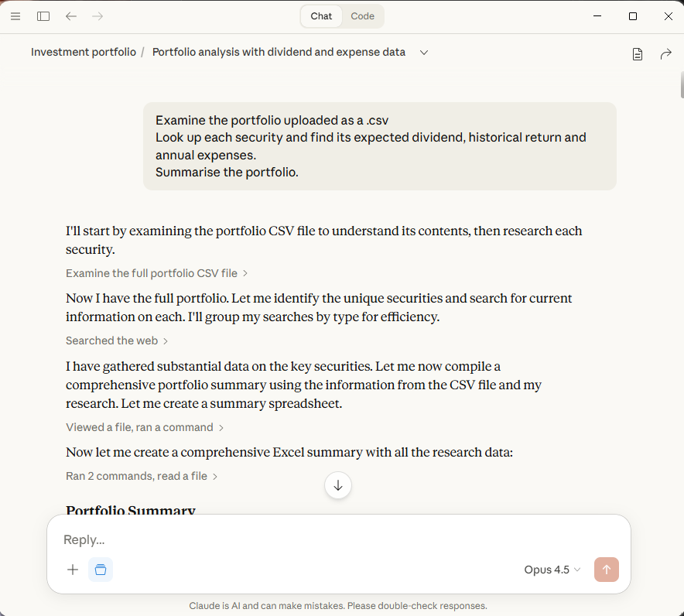Go forward with the right arrow
684x616 pixels.
pos(97,16)
